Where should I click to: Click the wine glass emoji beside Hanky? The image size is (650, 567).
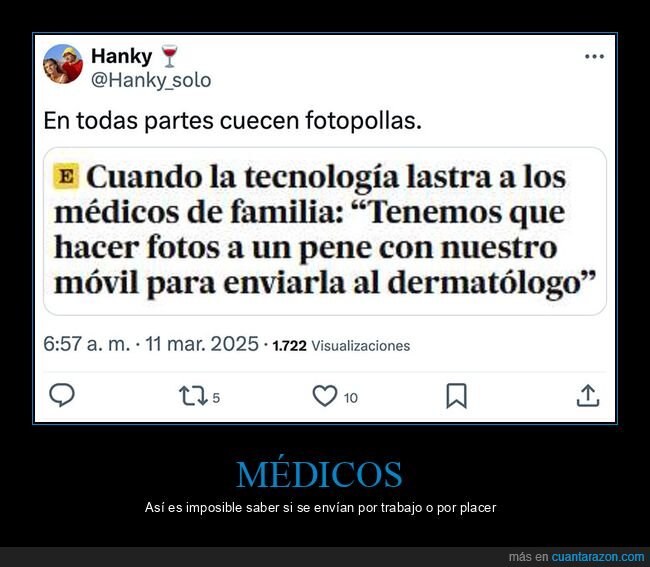(x=169, y=56)
